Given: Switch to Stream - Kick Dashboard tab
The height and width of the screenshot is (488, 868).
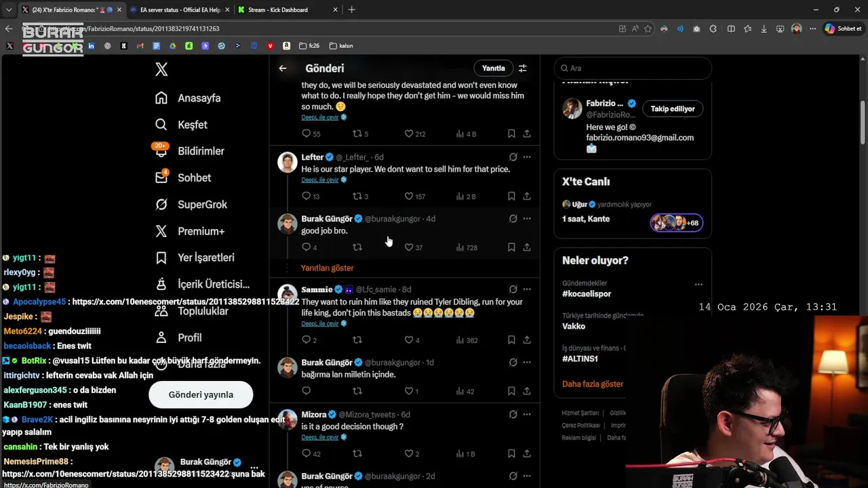Looking at the screenshot, I should pyautogui.click(x=288, y=9).
